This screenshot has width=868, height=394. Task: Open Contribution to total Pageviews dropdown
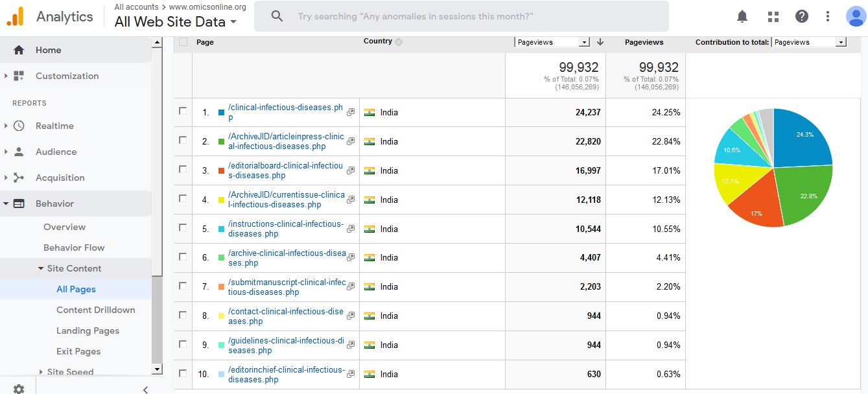[x=809, y=41]
